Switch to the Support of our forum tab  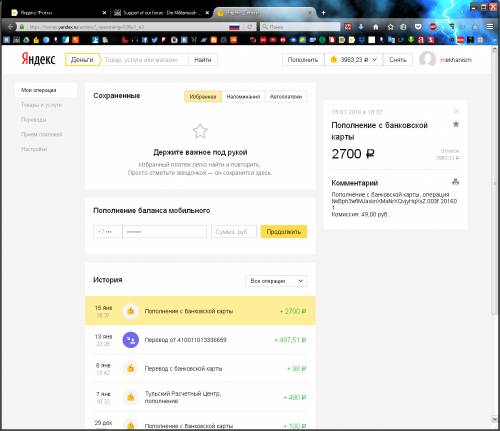tap(161, 13)
